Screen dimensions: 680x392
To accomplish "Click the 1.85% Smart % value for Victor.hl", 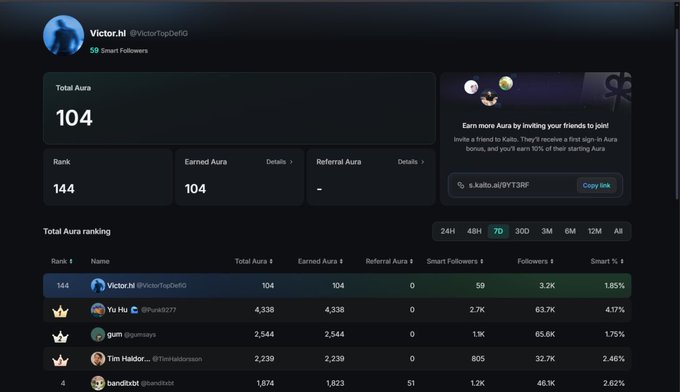I will pos(615,285).
